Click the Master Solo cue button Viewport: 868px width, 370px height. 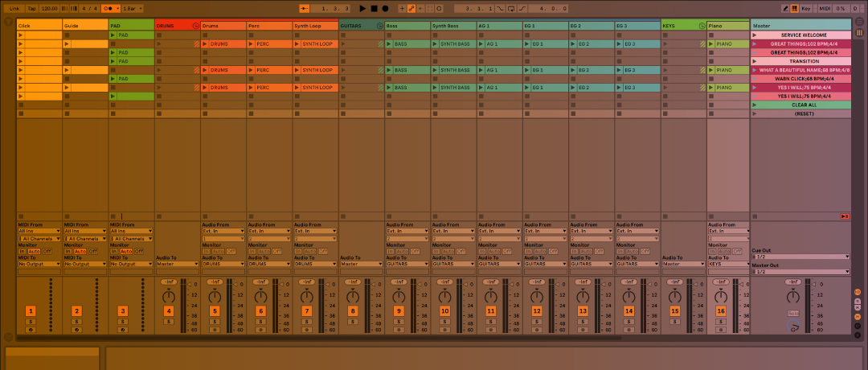coord(793,313)
